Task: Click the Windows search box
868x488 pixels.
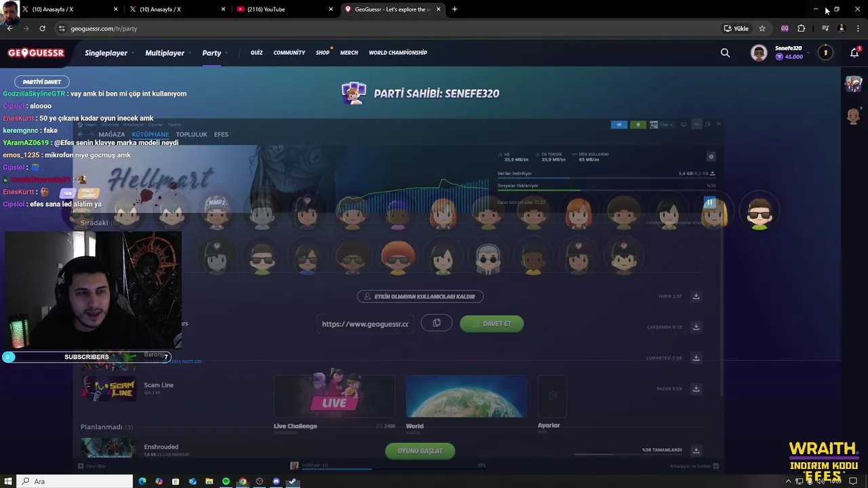Action: click(75, 481)
